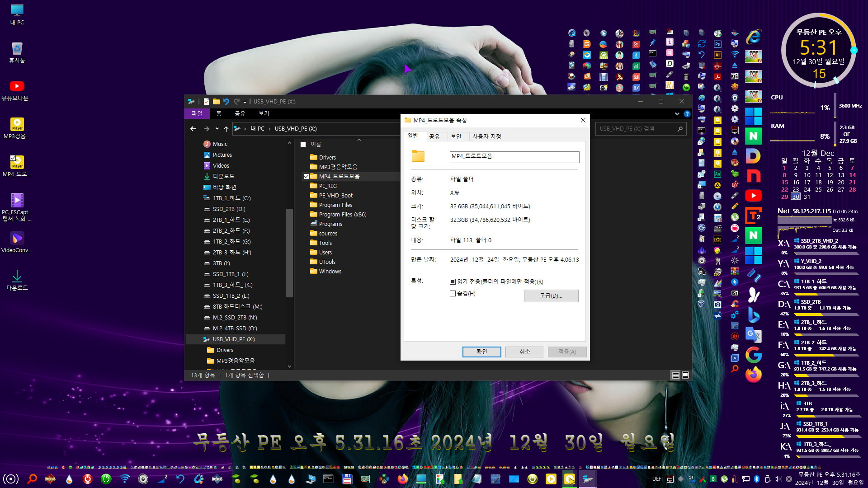Open the 홈 ribbon tab
Screen dimensions: 868x488
coord(219,113)
